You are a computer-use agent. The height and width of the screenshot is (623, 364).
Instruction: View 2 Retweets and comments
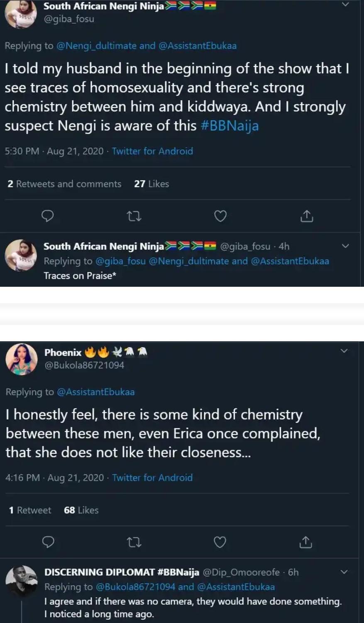[64, 184]
